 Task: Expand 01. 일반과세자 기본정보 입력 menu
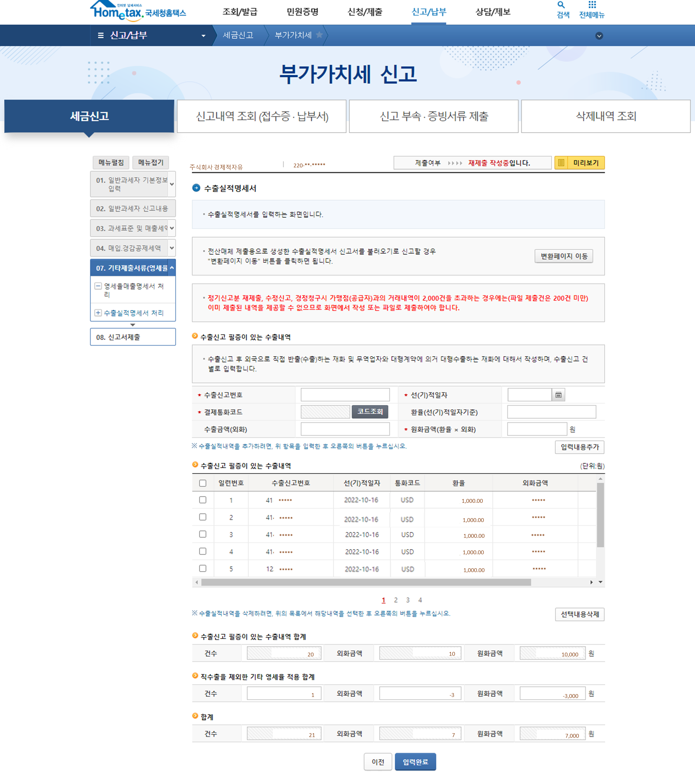click(x=172, y=184)
